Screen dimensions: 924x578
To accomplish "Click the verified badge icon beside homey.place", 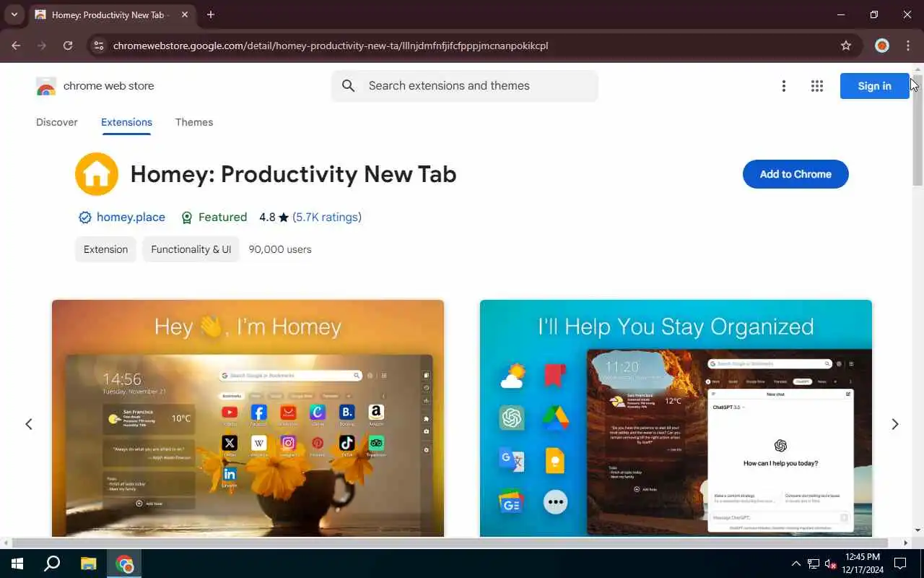I will [84, 217].
